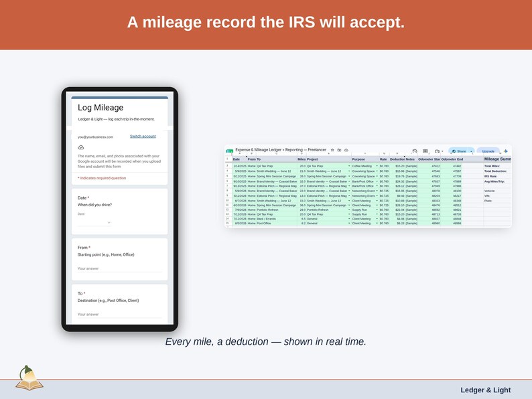The width and height of the screenshot is (532, 399).
Task: Select the 'Odometer End' column header
Action: [452, 159]
